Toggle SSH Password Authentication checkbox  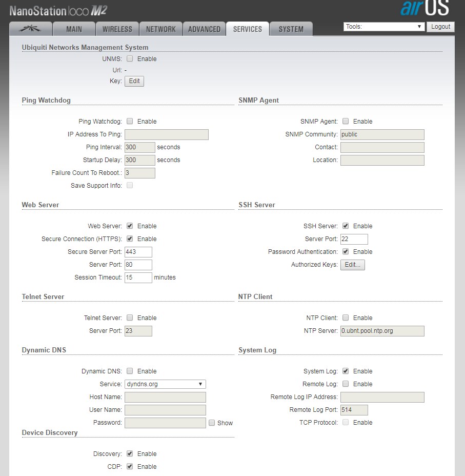click(346, 251)
